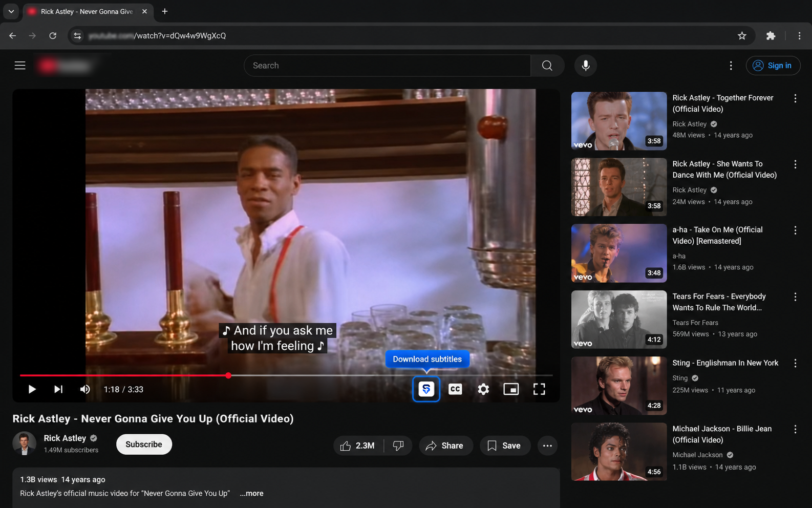Screen dimensions: 812x508
Task: Enter fullscreen mode
Action: [539, 389]
